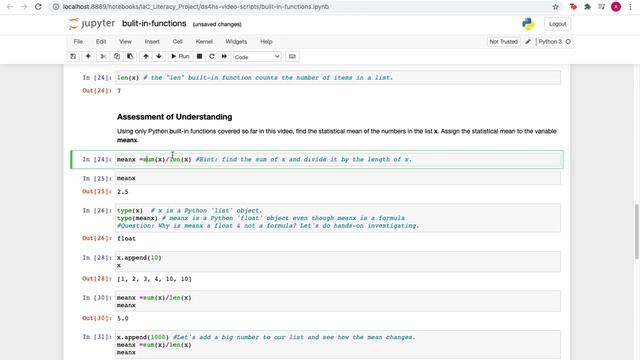
Task: Go forward with the browser forward arrow
Action: (x=24, y=7)
